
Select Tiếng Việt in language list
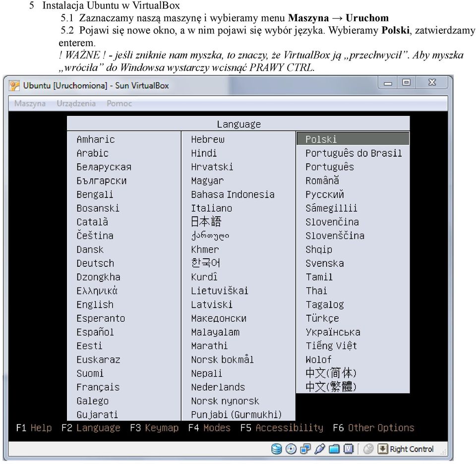click(331, 346)
